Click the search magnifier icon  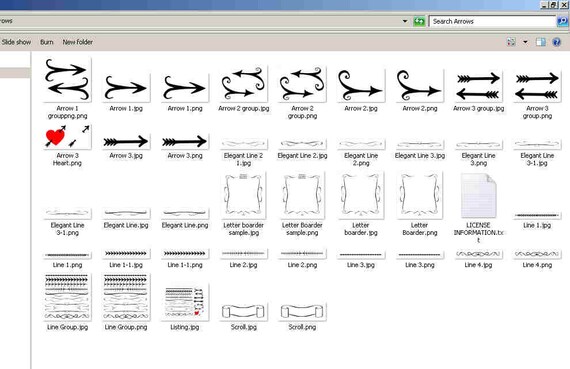(x=562, y=21)
